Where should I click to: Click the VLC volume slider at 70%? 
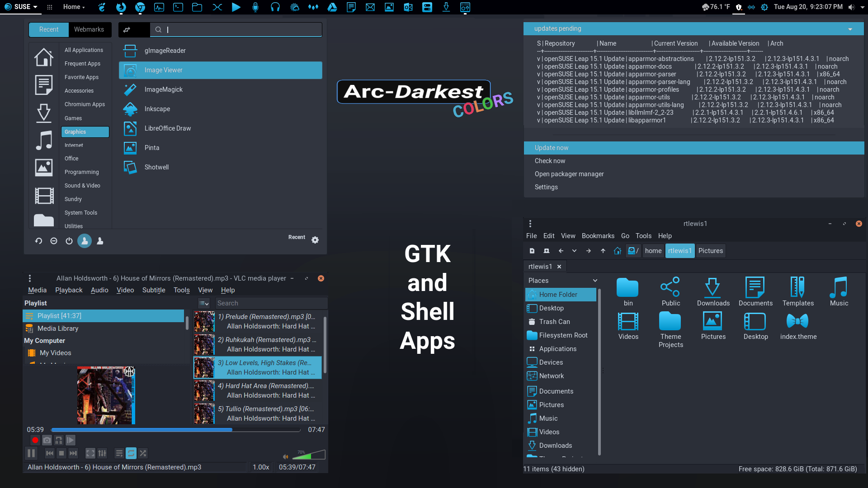pyautogui.click(x=308, y=455)
